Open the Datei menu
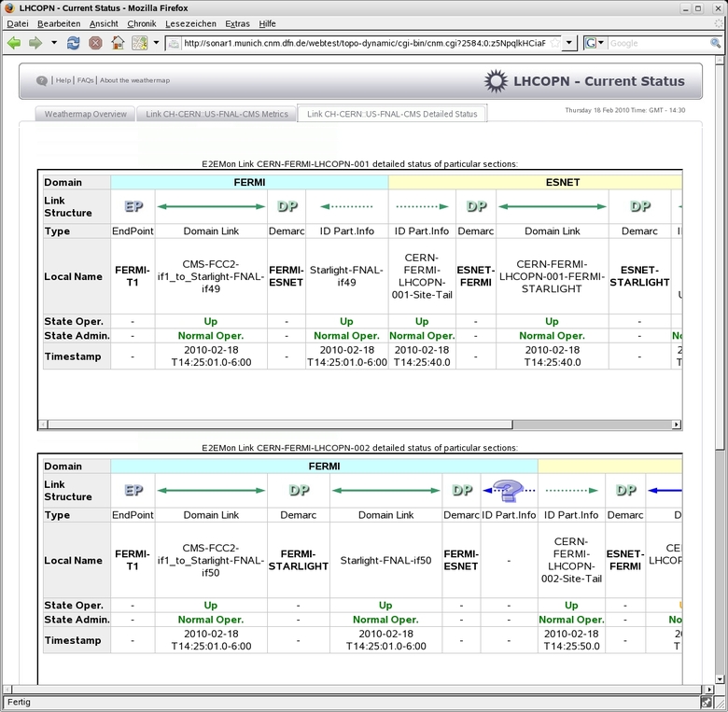Viewport: 728px width, 712px height. tap(18, 23)
